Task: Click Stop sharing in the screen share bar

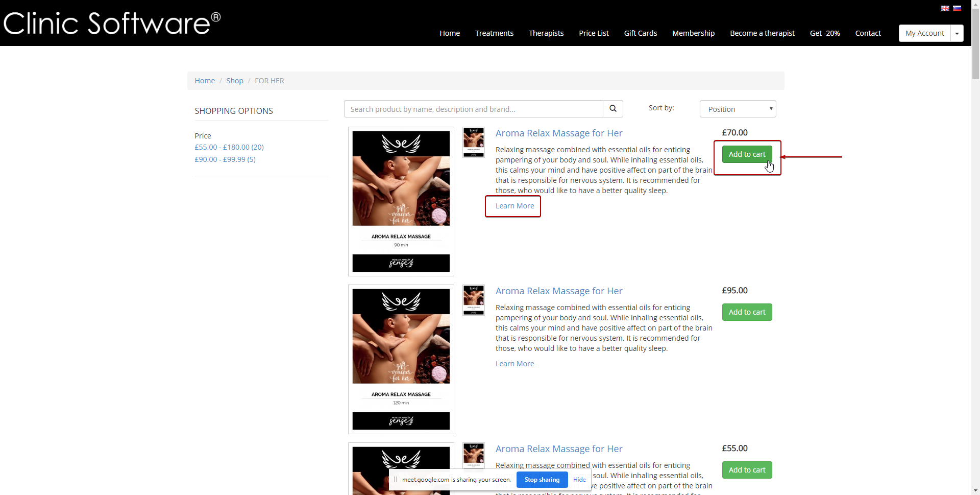Action: click(x=542, y=480)
